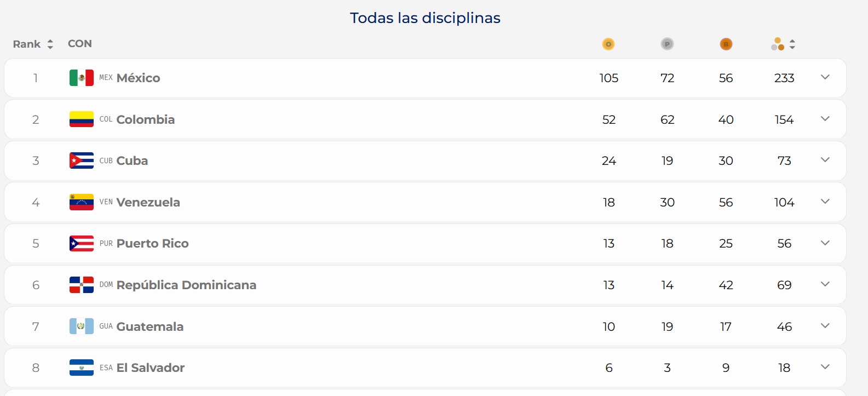Click the CON column header
The image size is (868, 396).
(80, 44)
